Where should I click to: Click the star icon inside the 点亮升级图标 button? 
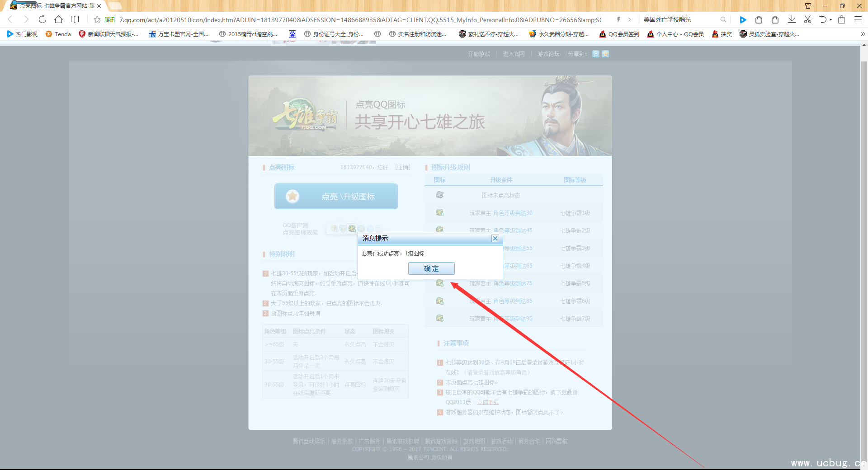click(x=292, y=196)
